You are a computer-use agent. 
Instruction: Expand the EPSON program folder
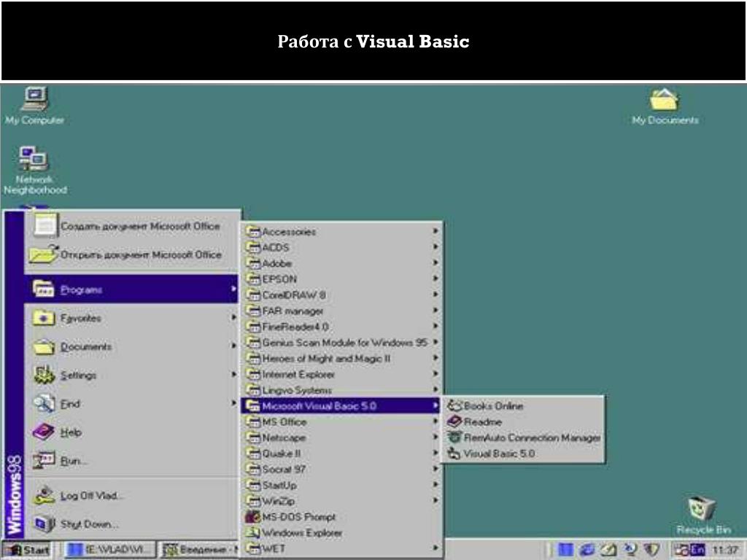(x=341, y=279)
